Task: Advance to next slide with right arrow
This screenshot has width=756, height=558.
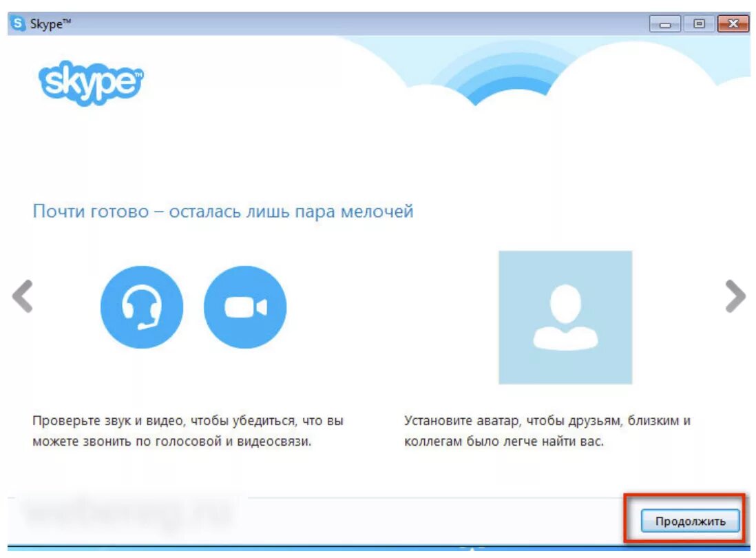Action: [736, 296]
